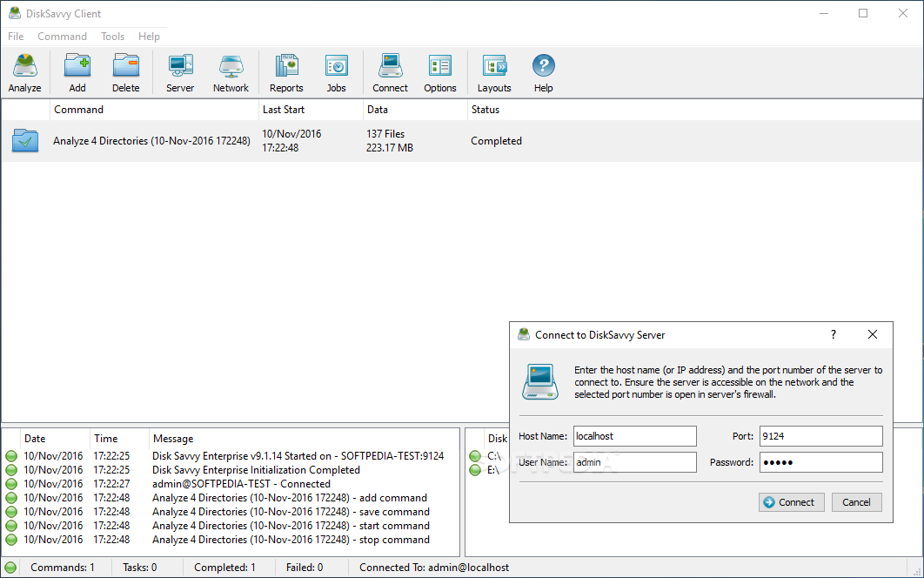Open the Network toolbar icon
The width and height of the screenshot is (924, 578).
[231, 72]
